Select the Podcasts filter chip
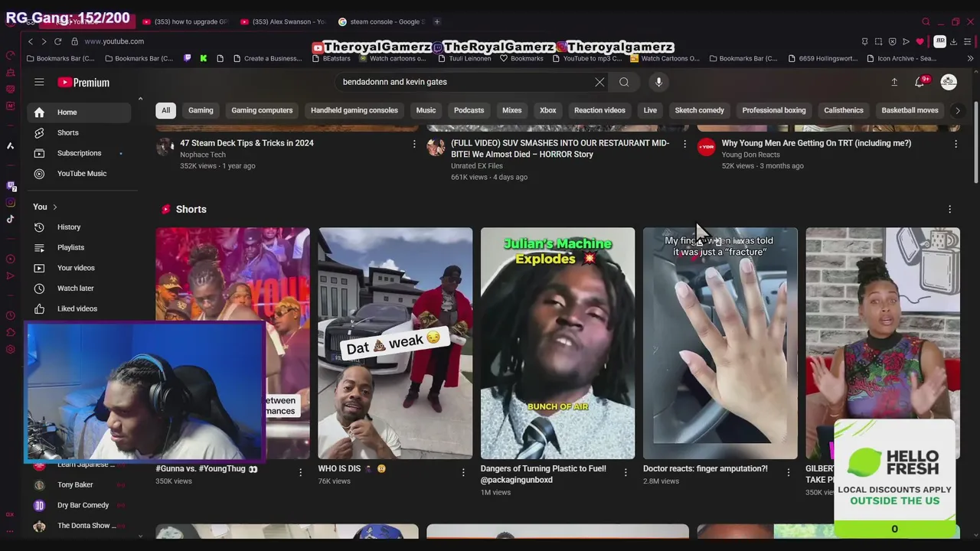 (x=469, y=110)
